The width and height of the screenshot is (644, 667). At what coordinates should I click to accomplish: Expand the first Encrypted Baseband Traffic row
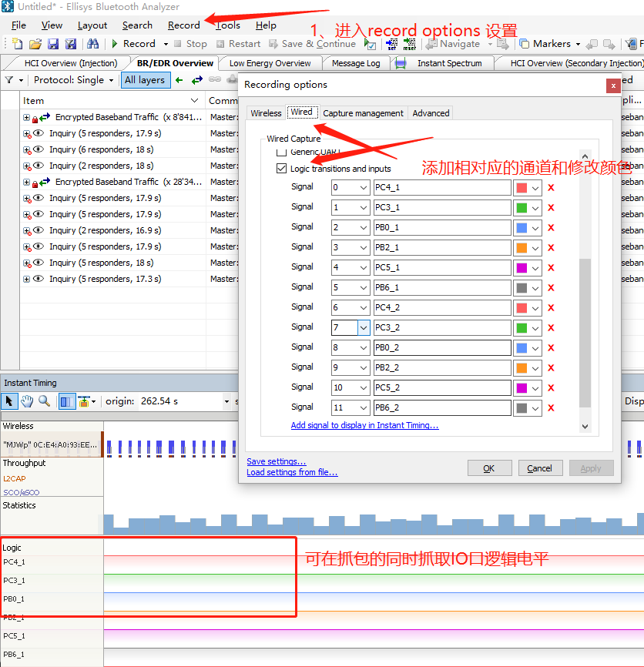[x=26, y=117]
